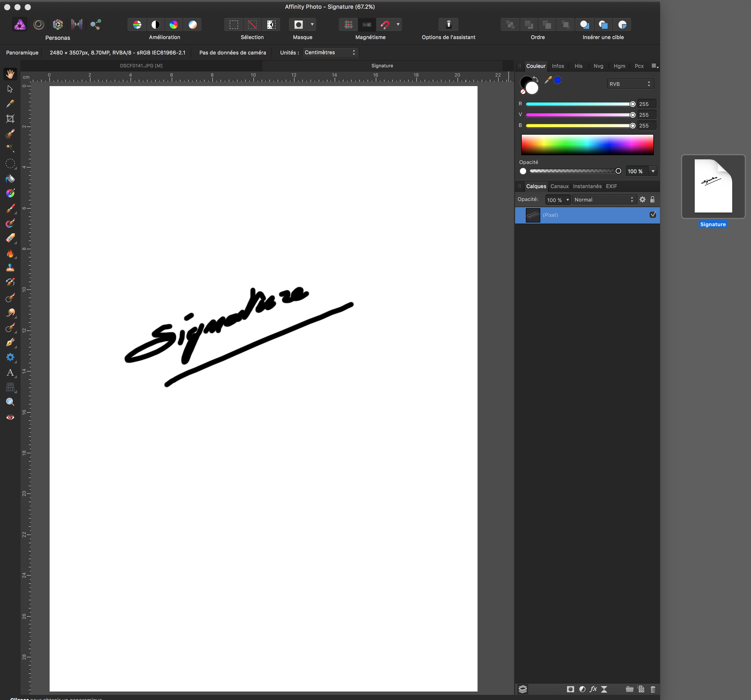Select the Text tool
751x700 pixels.
click(x=10, y=372)
